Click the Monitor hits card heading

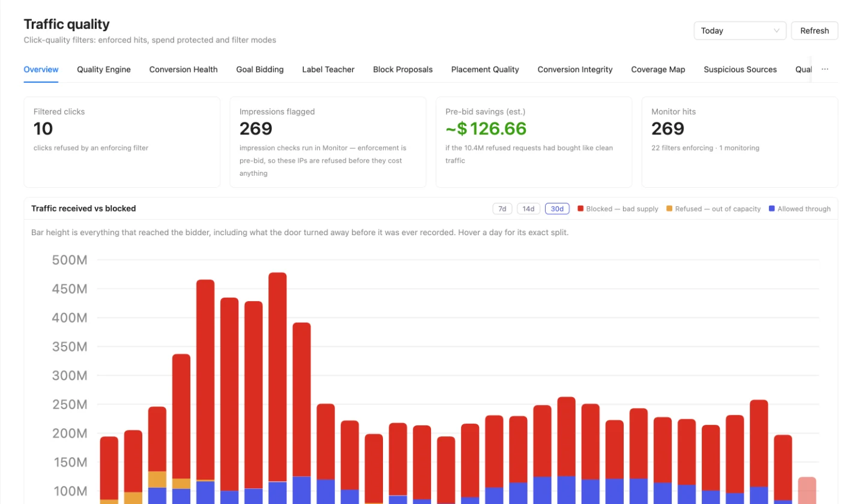[674, 112]
